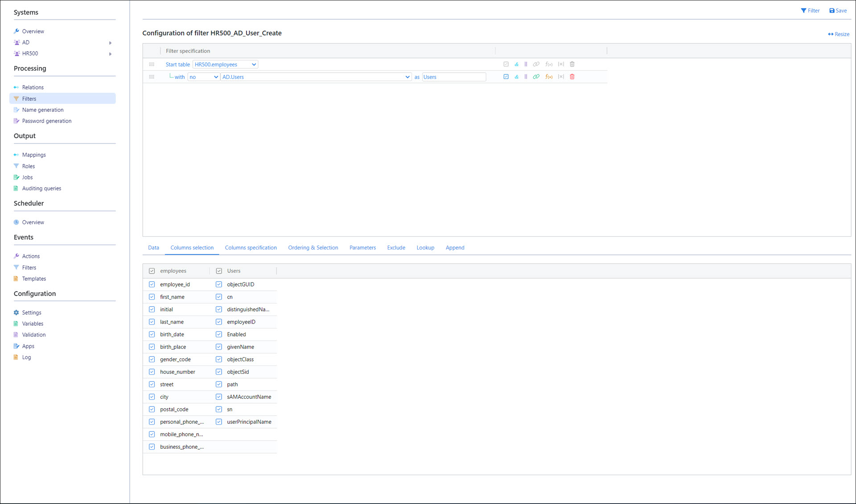Click the purple double-bar icon in AD.Users row
856x504 pixels.
tap(526, 77)
